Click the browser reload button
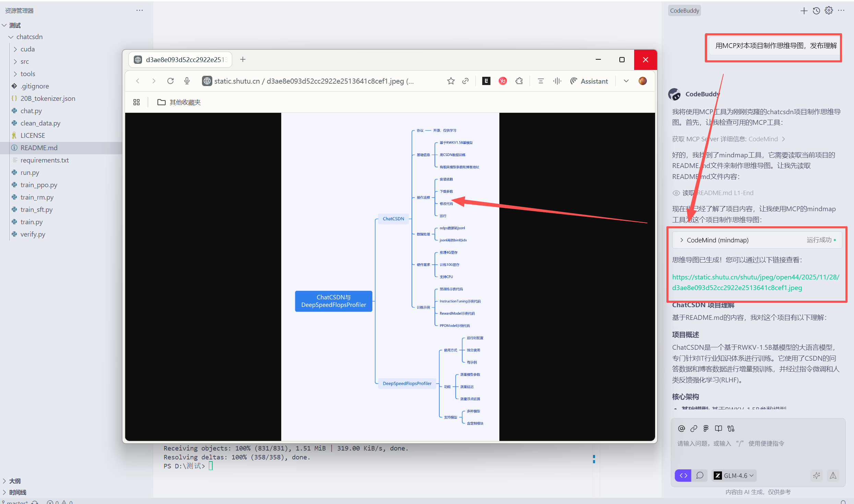 coord(170,81)
